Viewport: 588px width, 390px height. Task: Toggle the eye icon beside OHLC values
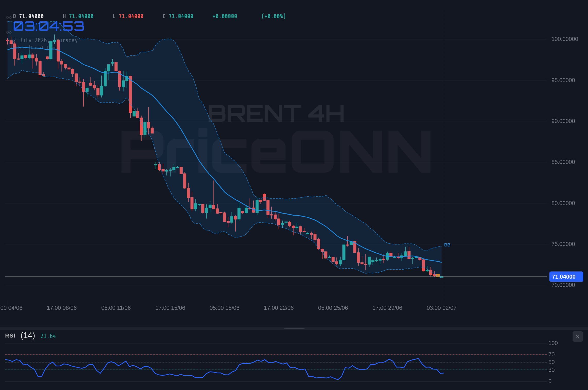(8, 17)
